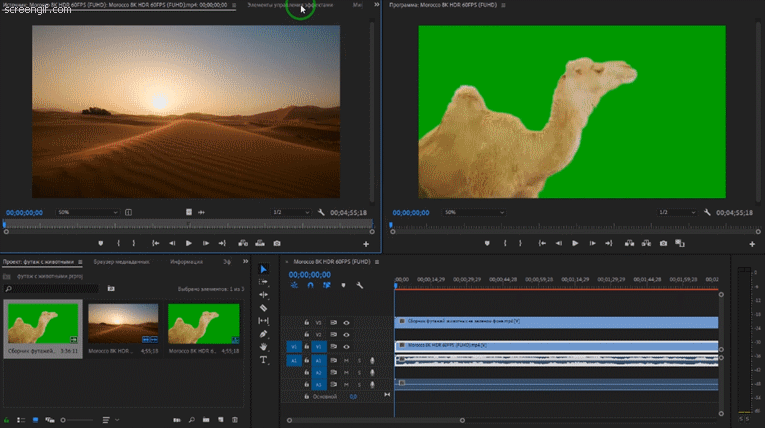This screenshot has height=428, width=765.
Task: Open Program monitor 1/2 resolution dropdown
Action: coord(677,212)
